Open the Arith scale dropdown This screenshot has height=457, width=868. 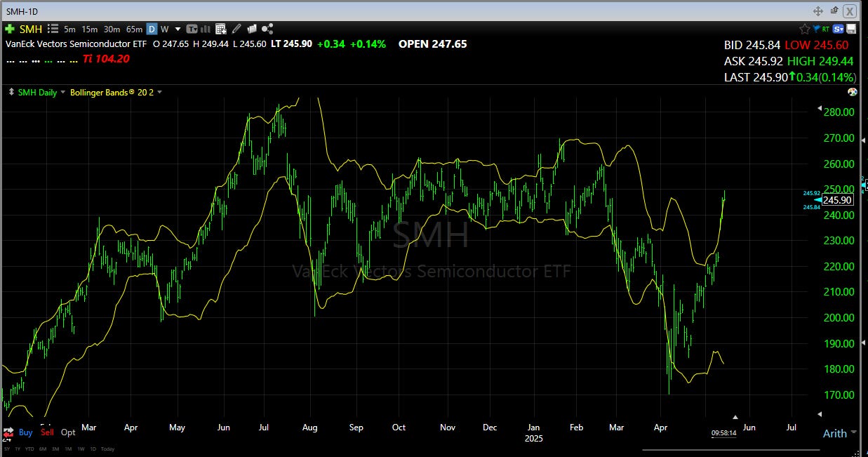(839, 433)
